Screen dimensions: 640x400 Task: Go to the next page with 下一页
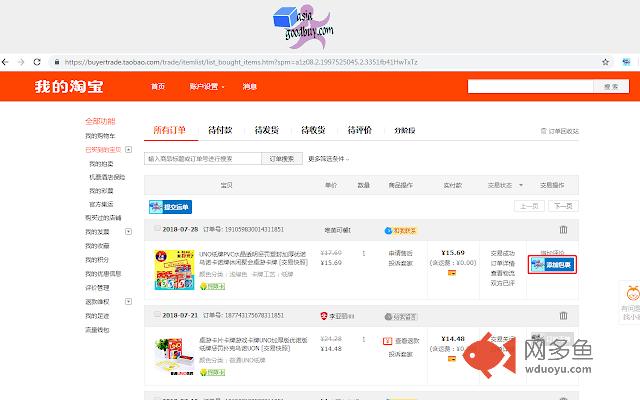tap(563, 206)
